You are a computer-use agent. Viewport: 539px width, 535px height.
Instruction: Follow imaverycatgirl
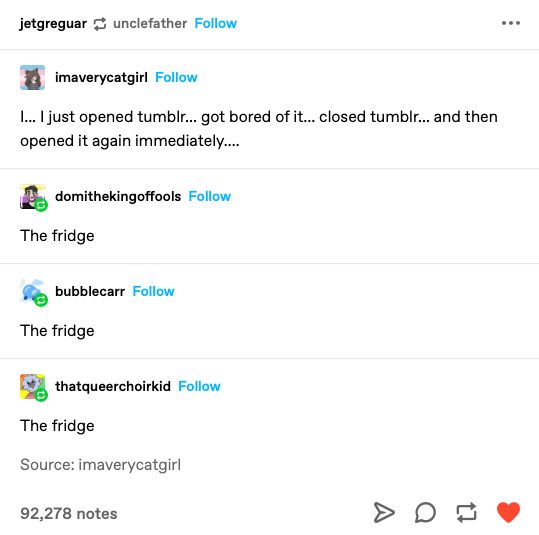point(176,77)
